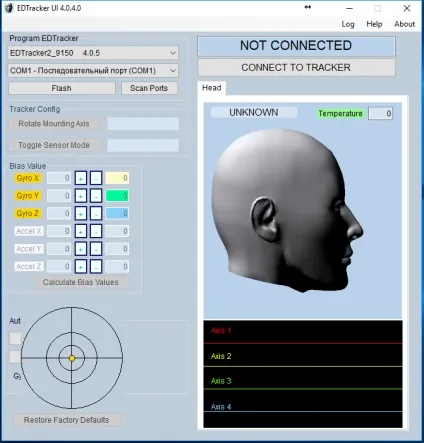The image size is (424, 443).
Task: Click the Accel X readout field
Action: coord(117,231)
